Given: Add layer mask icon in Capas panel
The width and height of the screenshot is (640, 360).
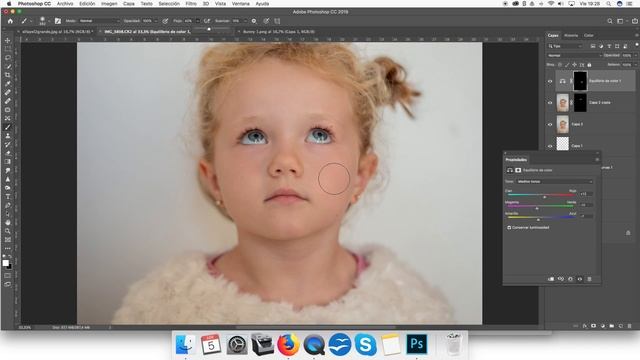Looking at the screenshot, I should click(x=593, y=326).
